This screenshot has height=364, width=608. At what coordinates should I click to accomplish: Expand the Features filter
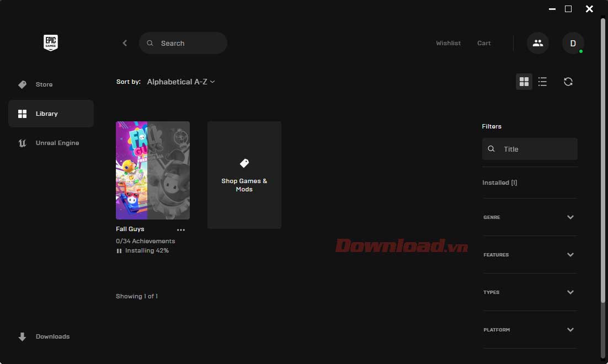pos(530,255)
